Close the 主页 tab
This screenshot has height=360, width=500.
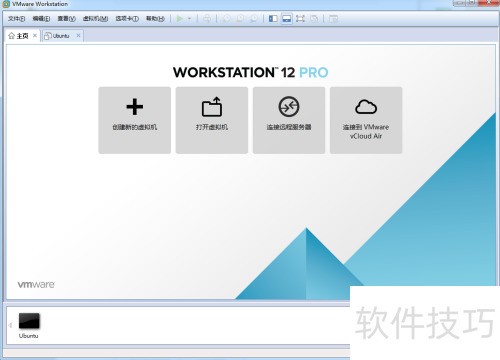point(35,35)
